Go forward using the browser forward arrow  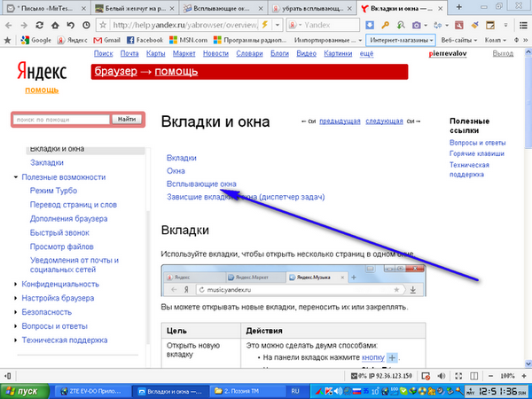point(24,25)
